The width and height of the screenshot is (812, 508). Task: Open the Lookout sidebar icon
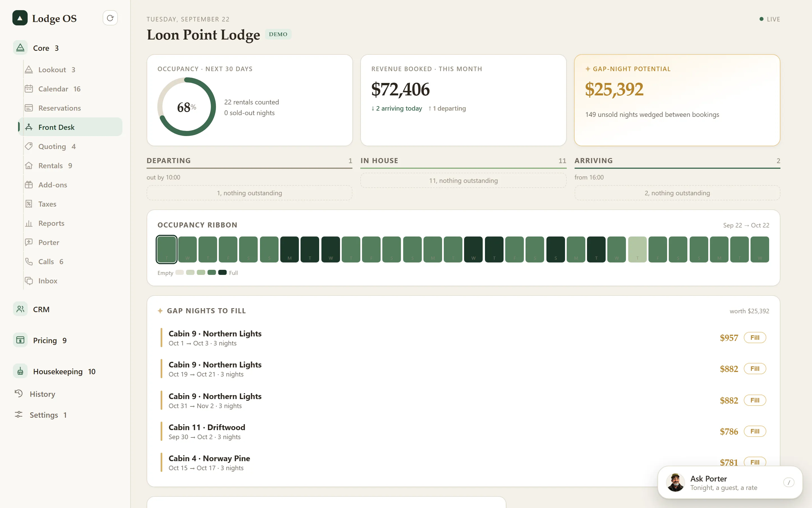29,69
